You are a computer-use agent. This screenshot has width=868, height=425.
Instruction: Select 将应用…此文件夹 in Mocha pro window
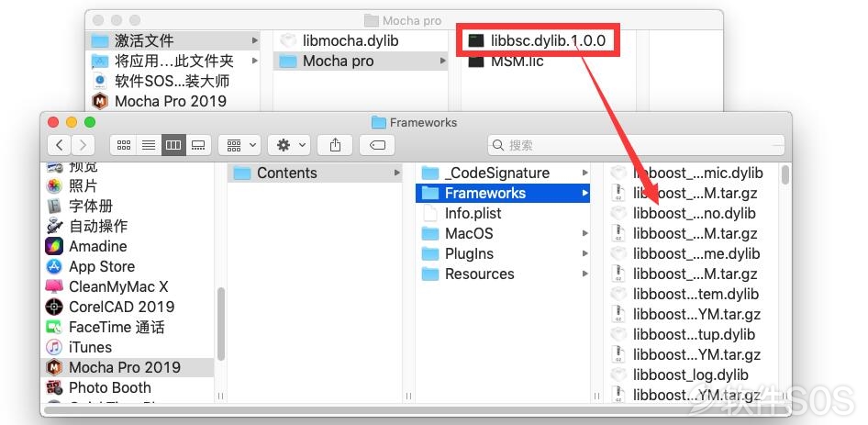click(x=174, y=61)
